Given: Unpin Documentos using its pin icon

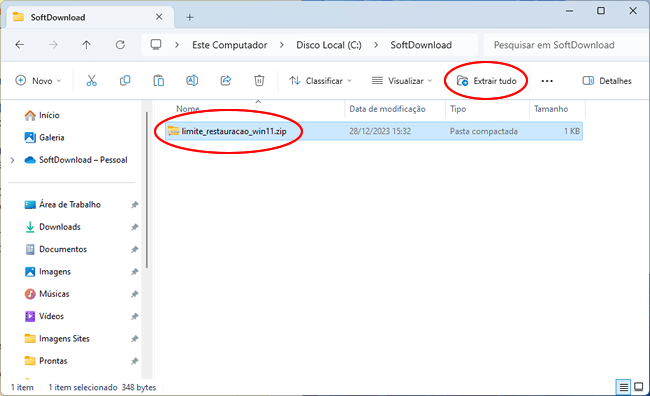Looking at the screenshot, I should pyautogui.click(x=134, y=250).
